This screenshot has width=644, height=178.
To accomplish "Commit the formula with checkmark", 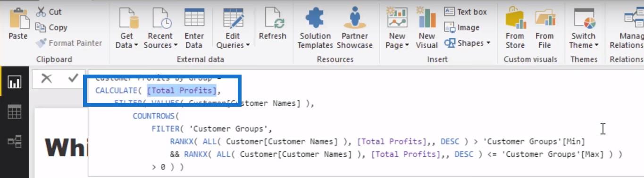I will [73, 78].
